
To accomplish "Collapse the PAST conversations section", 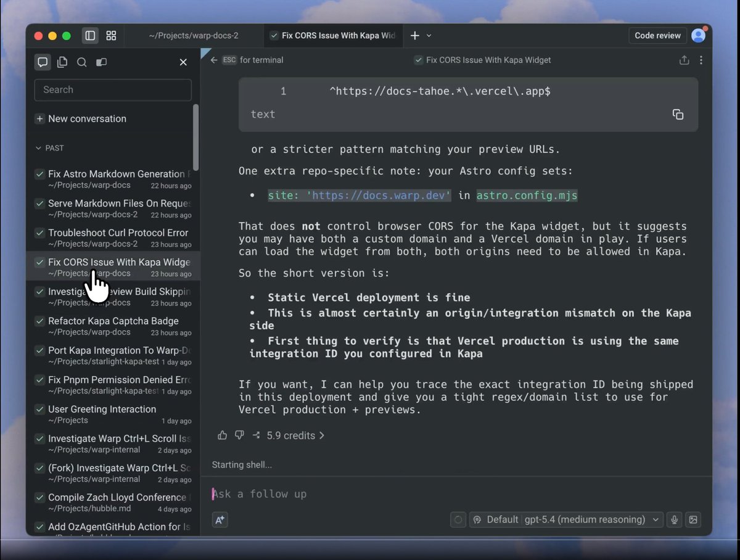I will (49, 148).
